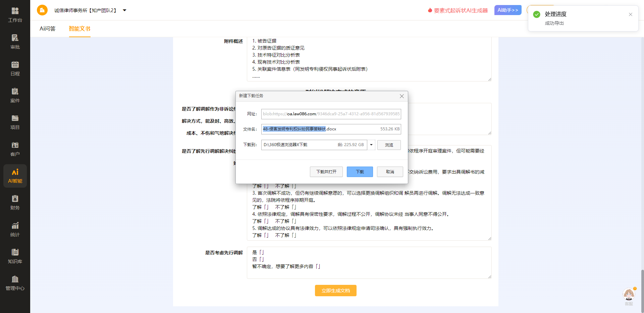Open the 财务 finance section
This screenshot has width=644, height=313.
pos(15,202)
